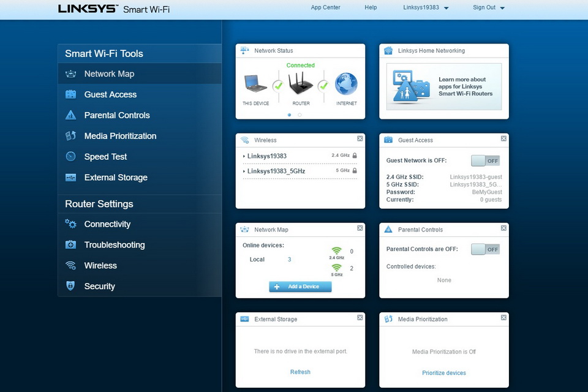Enable the Parental Controls switch
The height and width of the screenshot is (392, 588).
pos(485,249)
